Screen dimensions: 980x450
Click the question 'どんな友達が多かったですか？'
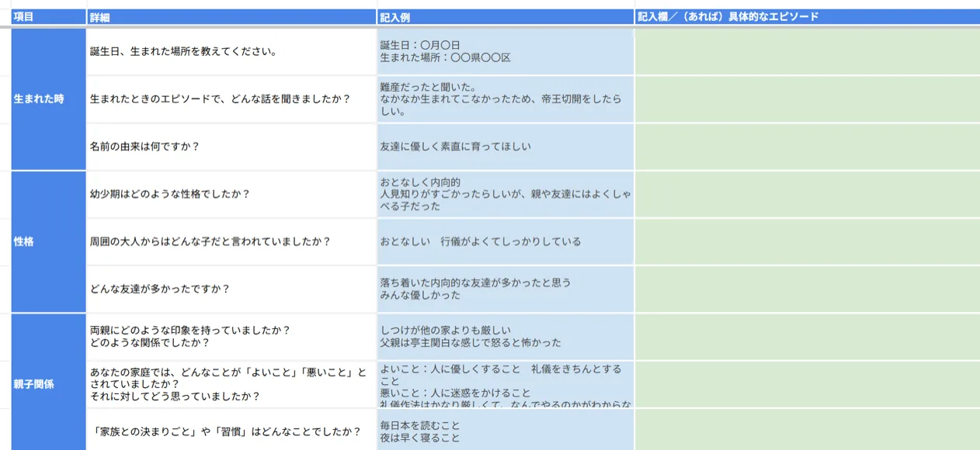(231, 289)
